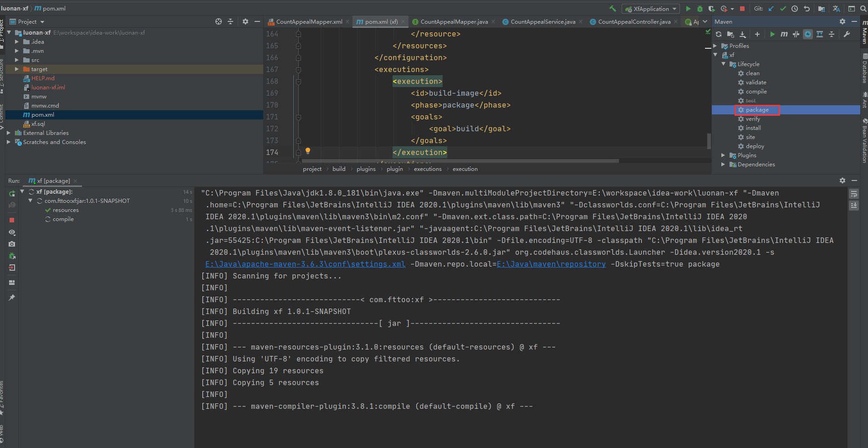Image resolution: width=868 pixels, height=448 pixels.
Task: Rollback changes with Git undo arrow
Action: [807, 9]
